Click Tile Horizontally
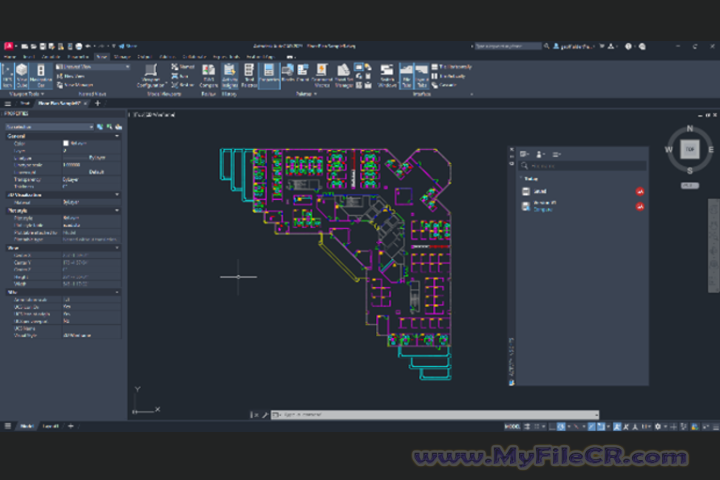This screenshot has width=720, height=480. coord(451,67)
